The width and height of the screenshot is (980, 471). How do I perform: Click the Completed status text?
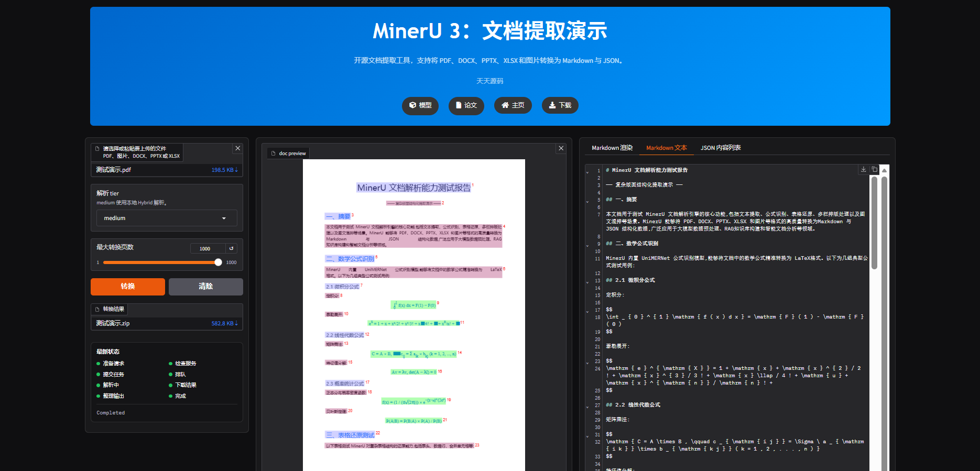(x=111, y=413)
